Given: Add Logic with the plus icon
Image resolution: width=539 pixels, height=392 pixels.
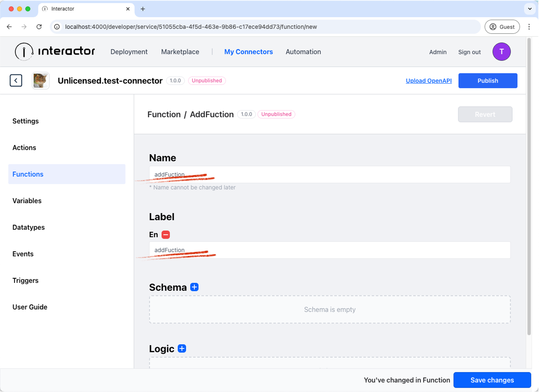Looking at the screenshot, I should tap(182, 349).
